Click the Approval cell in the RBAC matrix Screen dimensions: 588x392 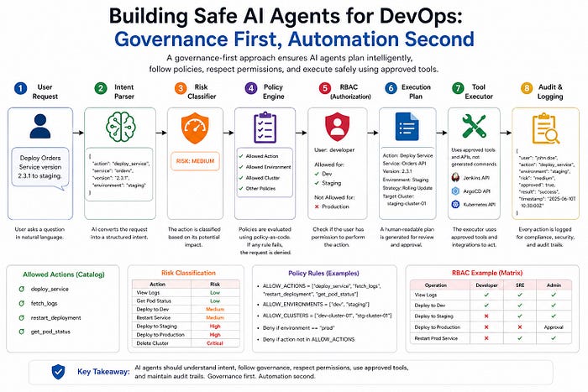(x=554, y=327)
